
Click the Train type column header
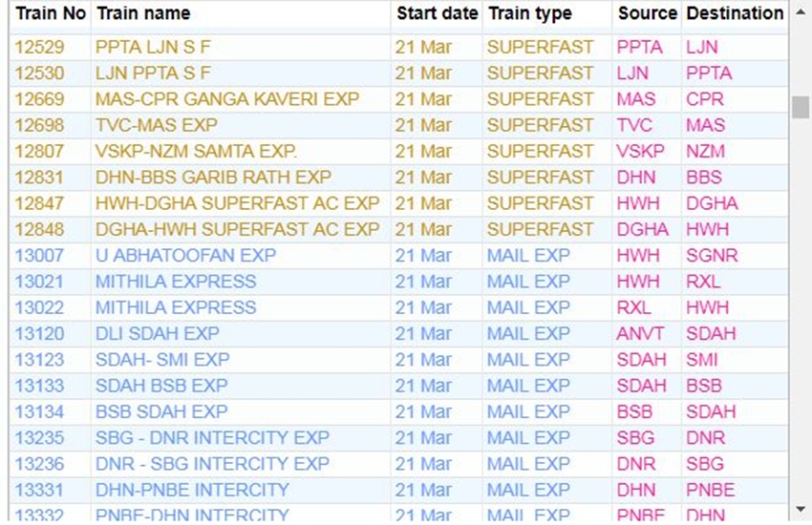(529, 13)
